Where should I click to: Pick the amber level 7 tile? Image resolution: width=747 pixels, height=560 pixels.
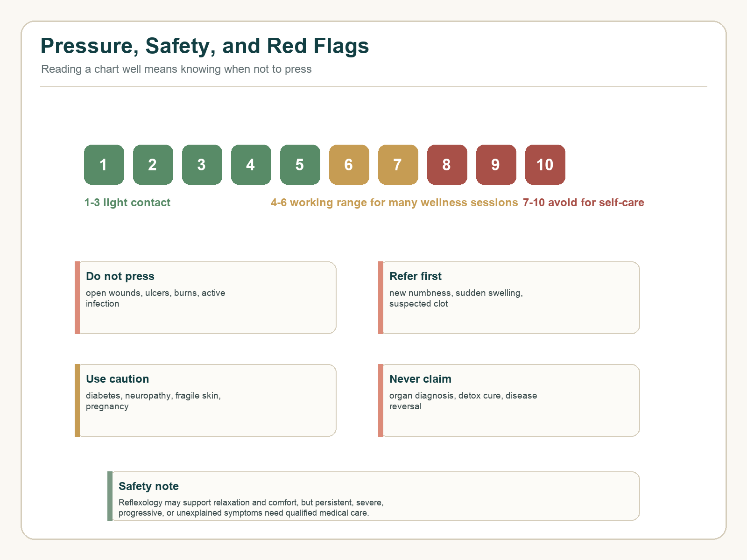pyautogui.click(x=398, y=165)
